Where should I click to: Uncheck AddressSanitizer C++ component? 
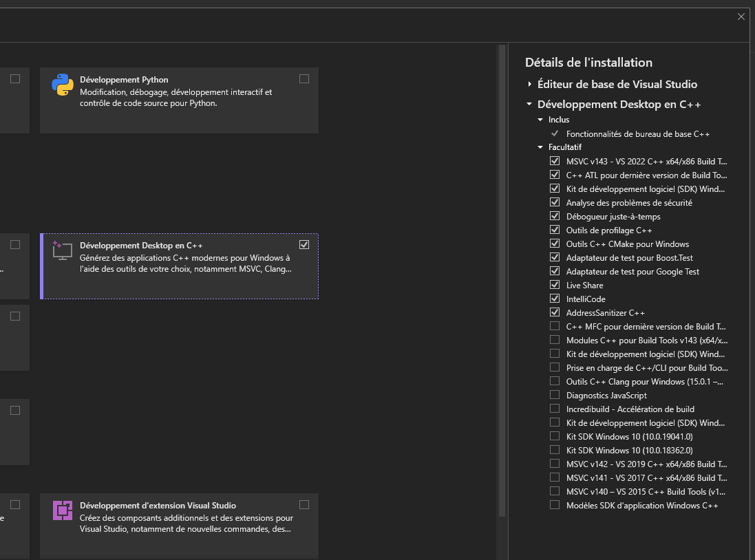(x=555, y=312)
